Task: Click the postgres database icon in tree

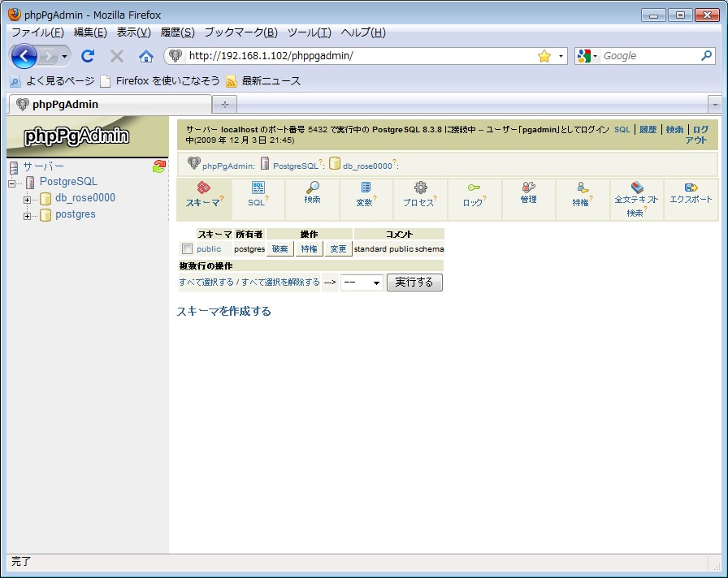Action: pos(45,215)
